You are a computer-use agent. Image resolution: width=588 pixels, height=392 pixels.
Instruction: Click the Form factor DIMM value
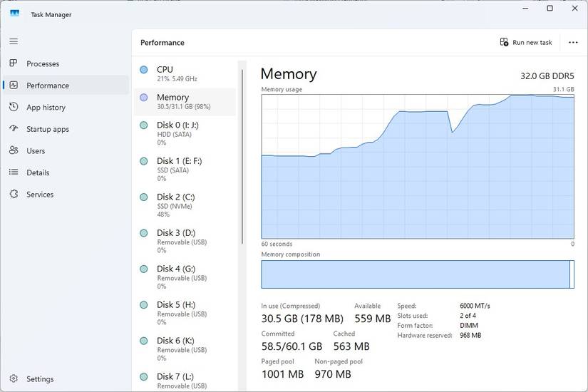point(469,326)
